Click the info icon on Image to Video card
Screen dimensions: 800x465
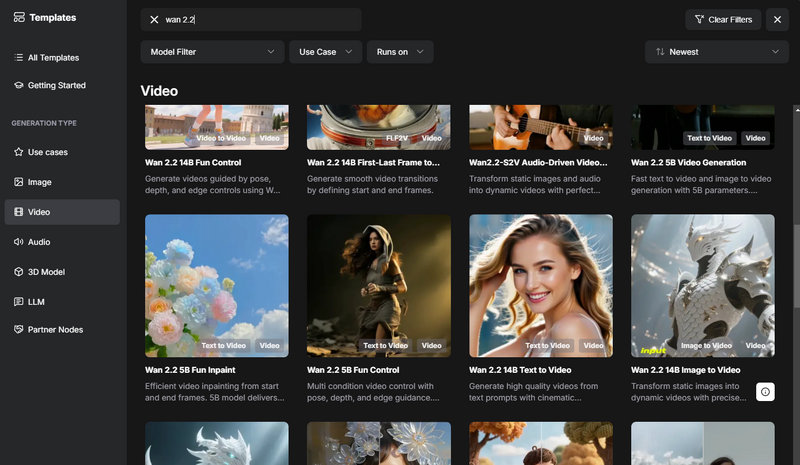coord(765,392)
